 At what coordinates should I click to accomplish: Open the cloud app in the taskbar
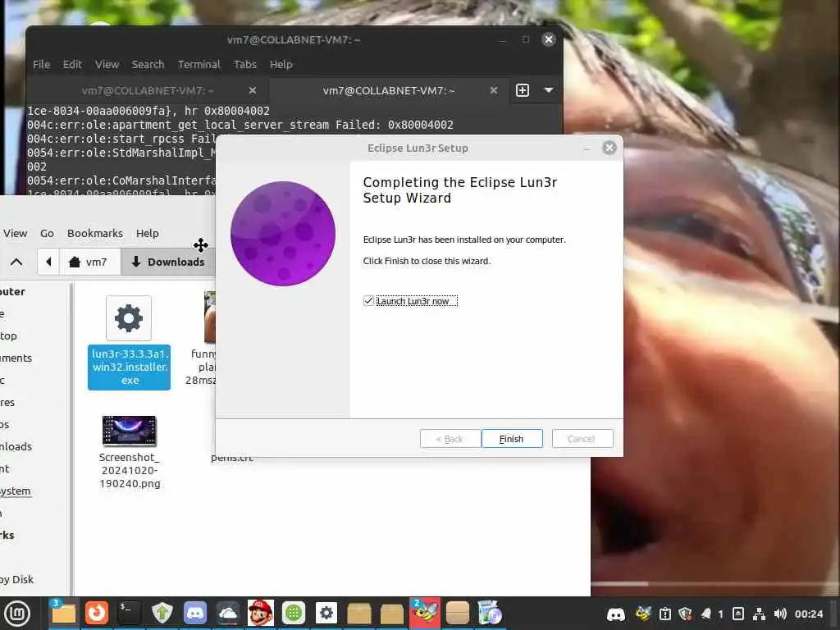click(228, 614)
